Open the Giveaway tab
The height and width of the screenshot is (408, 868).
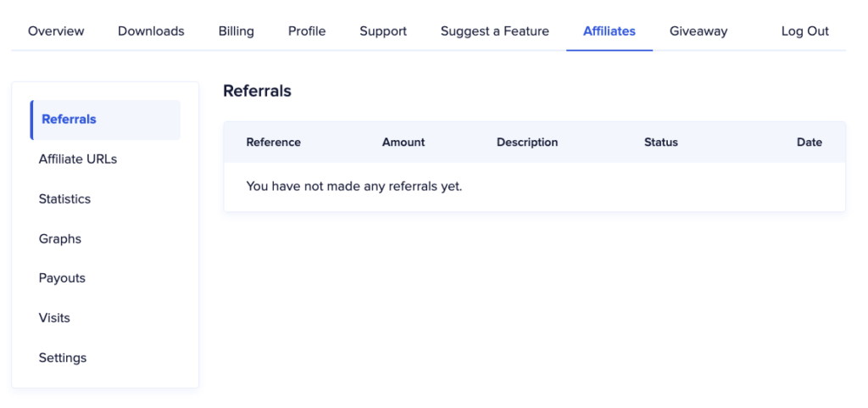(x=698, y=31)
